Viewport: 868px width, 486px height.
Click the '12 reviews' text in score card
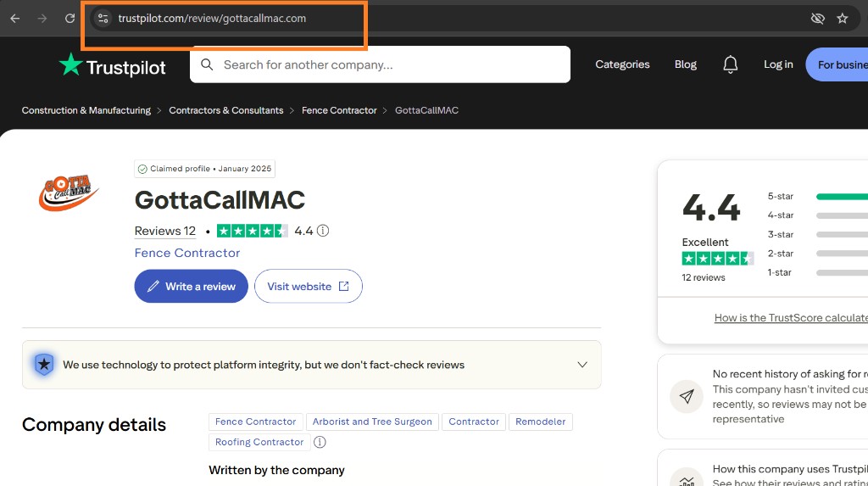703,277
